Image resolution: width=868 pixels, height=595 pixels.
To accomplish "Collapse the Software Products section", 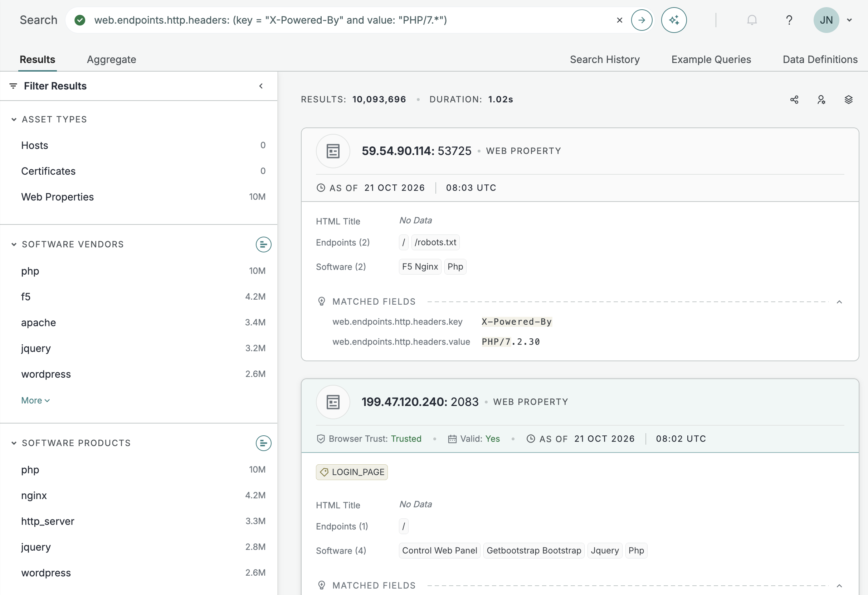I will tap(14, 443).
